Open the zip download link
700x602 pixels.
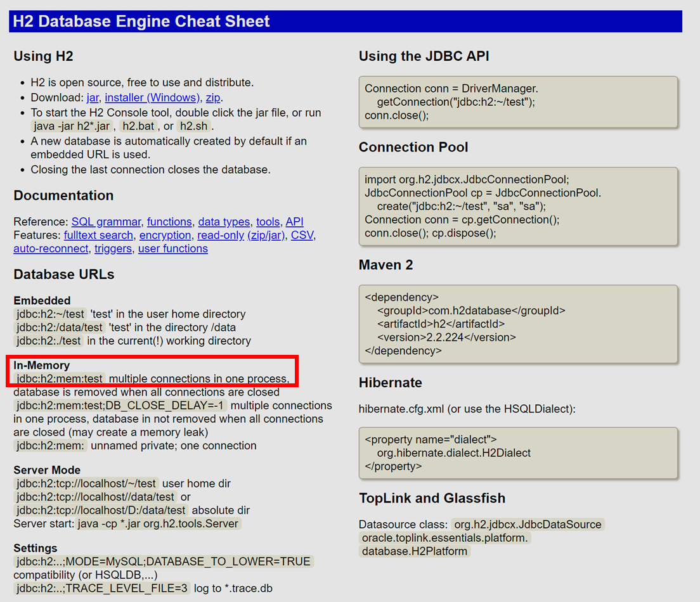click(213, 98)
